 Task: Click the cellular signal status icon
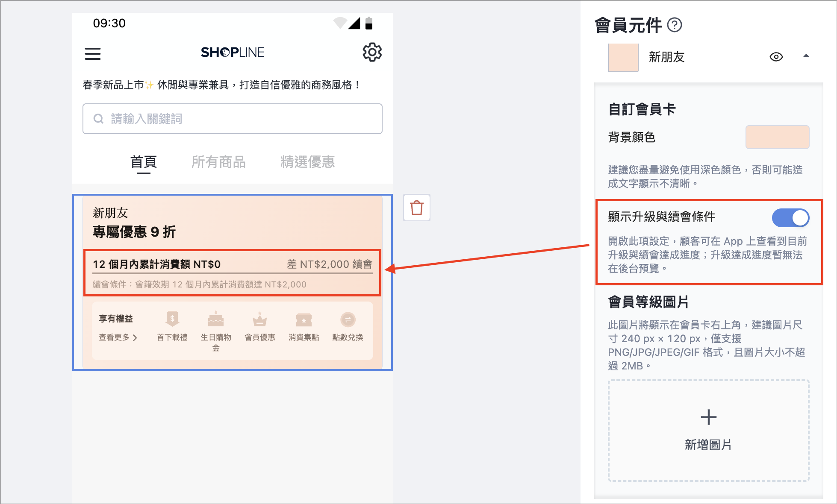pos(354,23)
